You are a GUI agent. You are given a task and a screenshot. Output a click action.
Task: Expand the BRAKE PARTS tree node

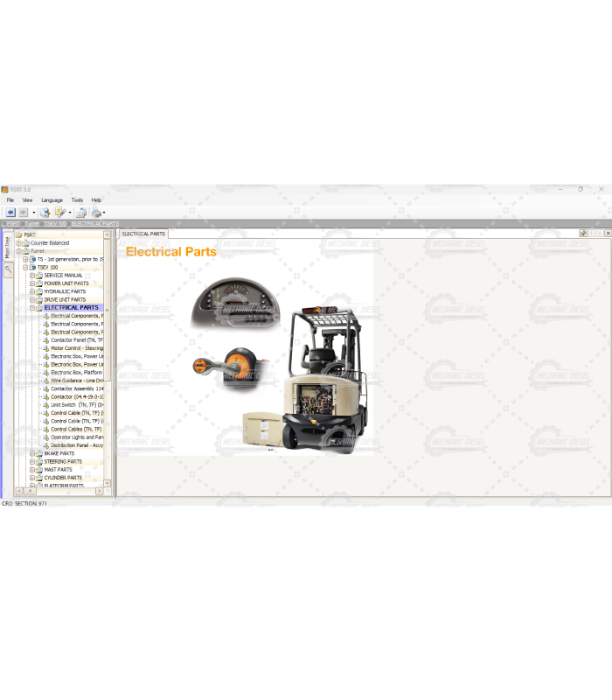tap(32, 453)
